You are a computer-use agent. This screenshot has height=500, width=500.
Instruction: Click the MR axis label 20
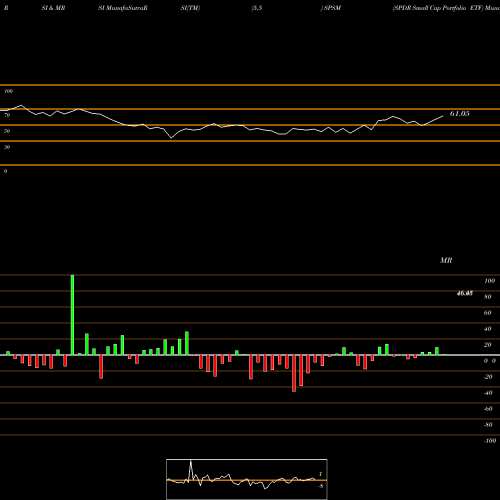tap(488, 345)
